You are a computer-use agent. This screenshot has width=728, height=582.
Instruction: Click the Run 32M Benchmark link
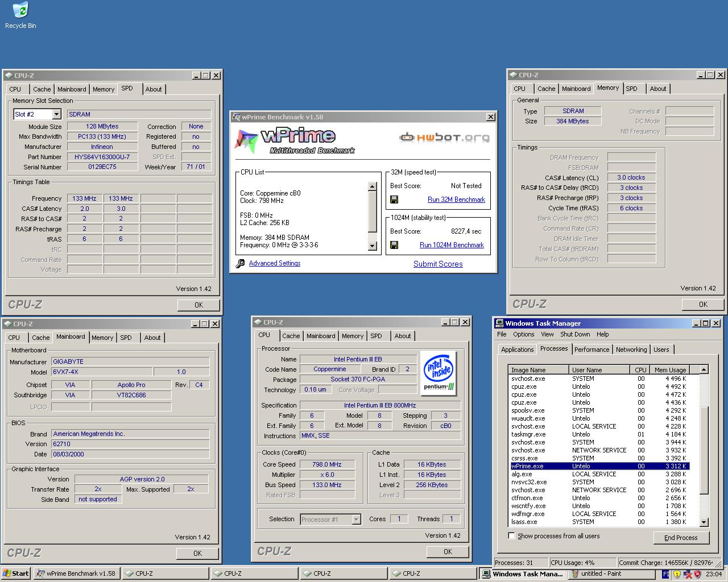coord(456,199)
